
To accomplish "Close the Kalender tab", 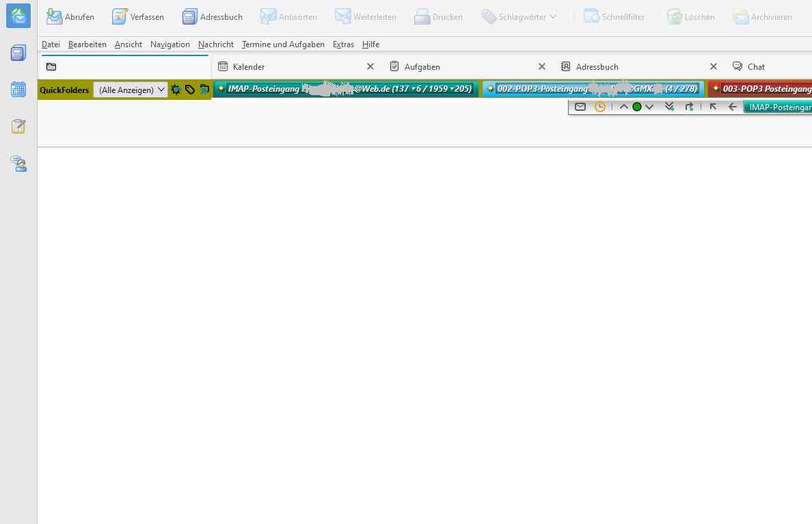I will (x=370, y=66).
